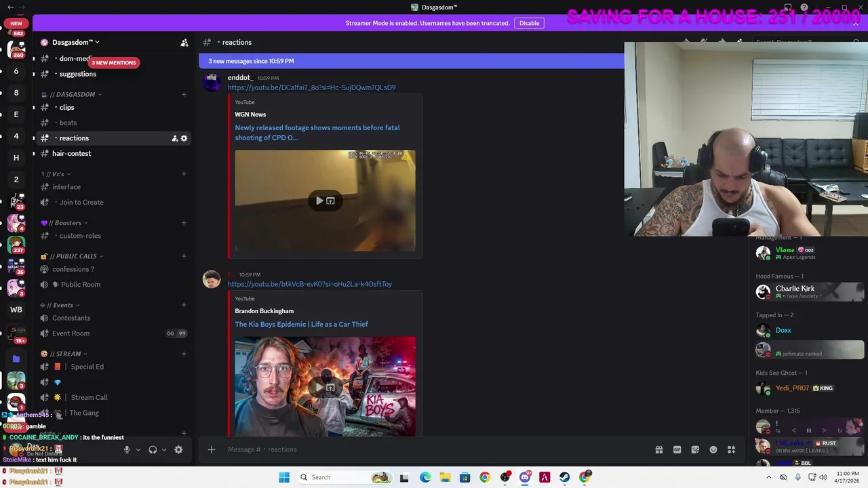Open microphone input options chevron
This screenshot has width=868, height=488.
point(138,449)
